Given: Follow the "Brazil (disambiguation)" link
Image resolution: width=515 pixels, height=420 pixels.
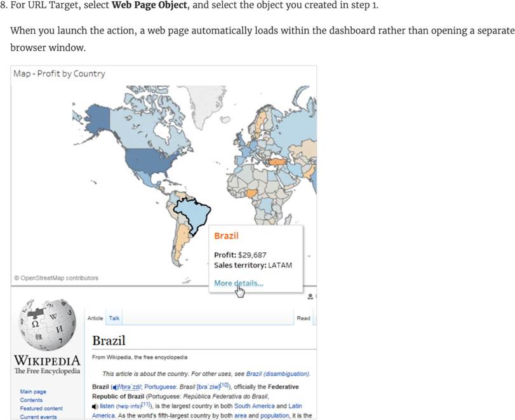Looking at the screenshot, I should 281,374.
